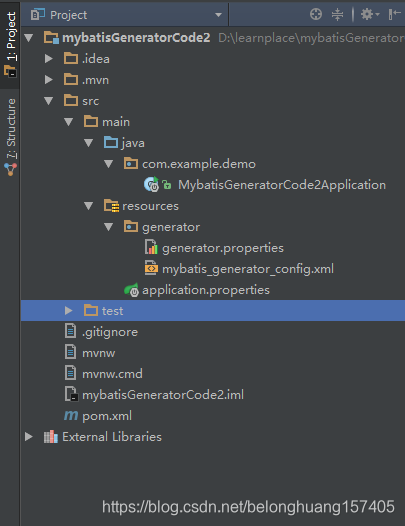Viewport: 405px width, 526px height.
Task: Click the blue java source folder icon
Action: 111,143
